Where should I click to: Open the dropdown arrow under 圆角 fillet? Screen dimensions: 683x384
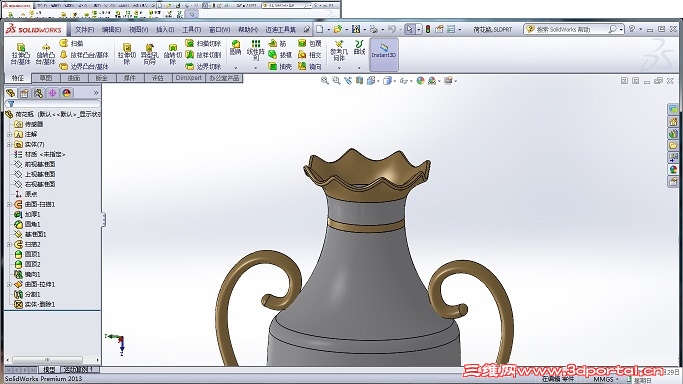236,68
